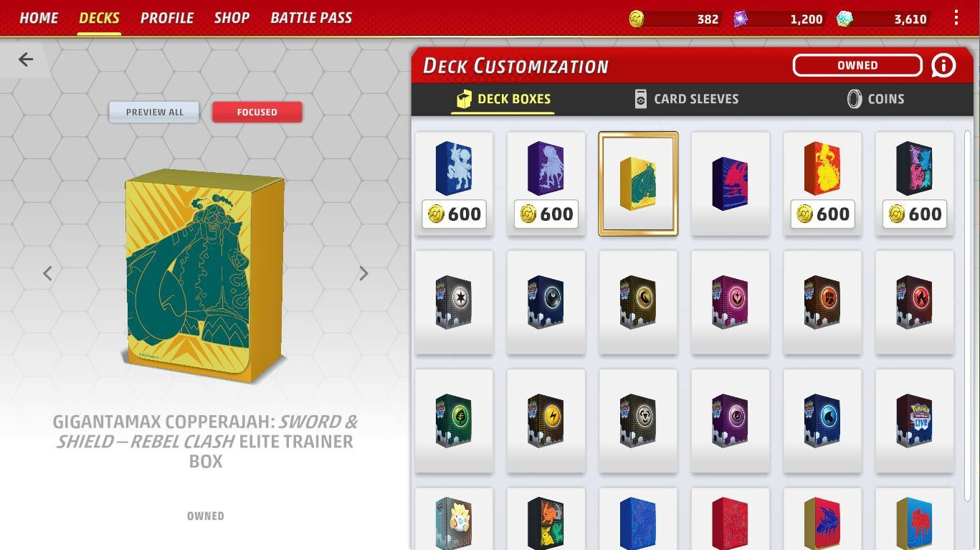Show next deck box with right chevron
This screenshot has width=980, height=550.
pos(363,273)
